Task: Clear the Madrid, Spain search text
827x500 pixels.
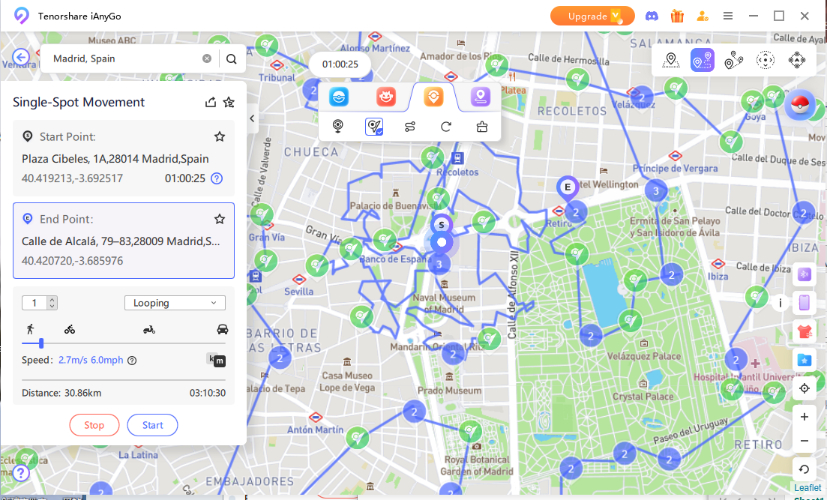Action: 207,59
